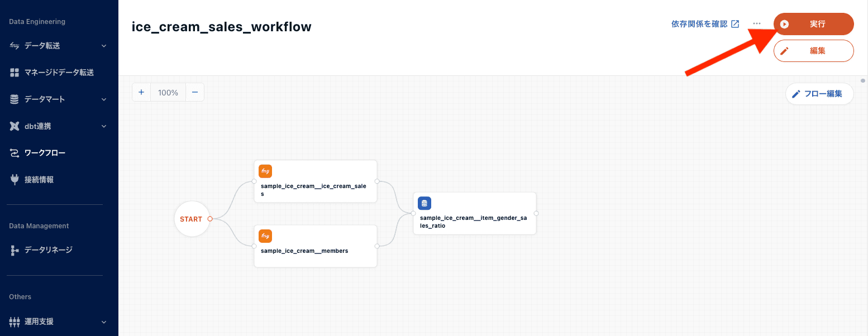This screenshot has height=336, width=868.
Task: Click the データリネージ lineage icon
Action: coord(15,250)
